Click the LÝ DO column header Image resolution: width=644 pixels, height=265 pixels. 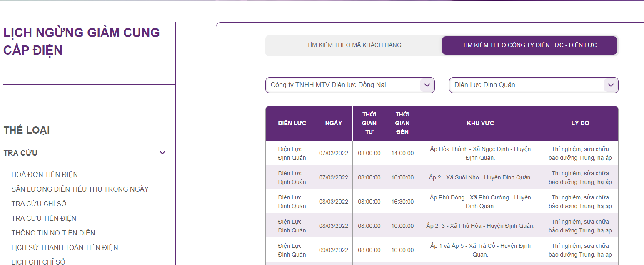[580, 123]
